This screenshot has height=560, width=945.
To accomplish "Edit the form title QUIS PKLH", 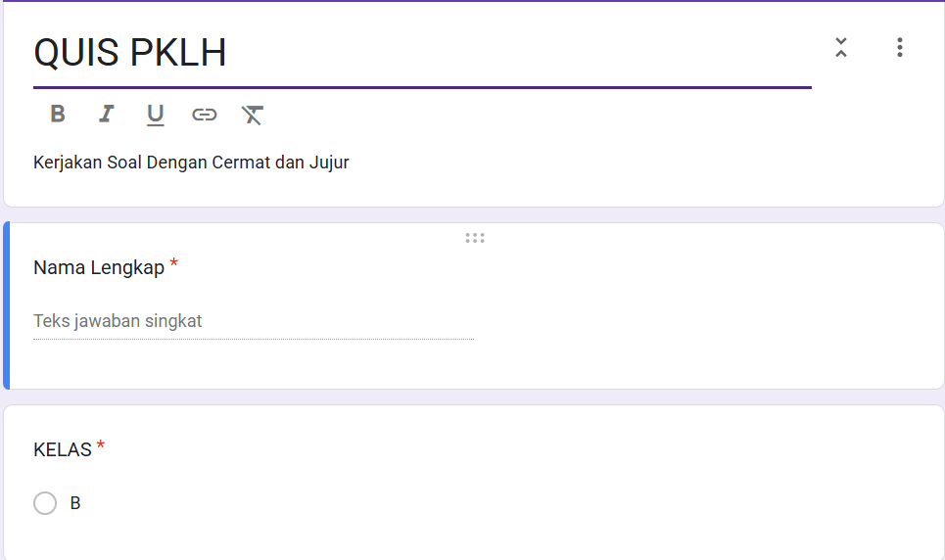I will point(130,54).
